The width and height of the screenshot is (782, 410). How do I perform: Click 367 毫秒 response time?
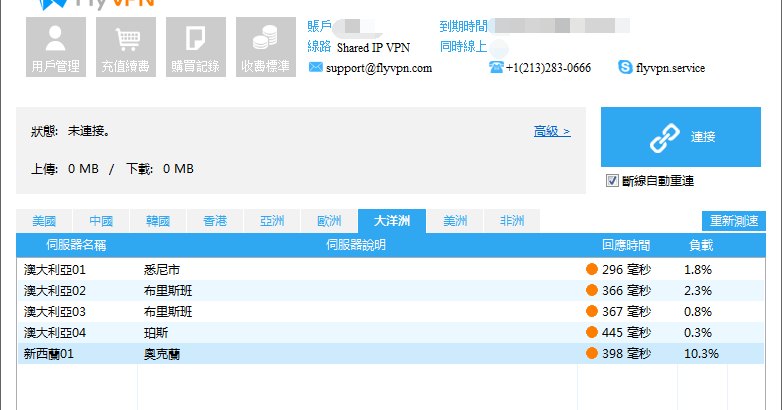pos(626,312)
